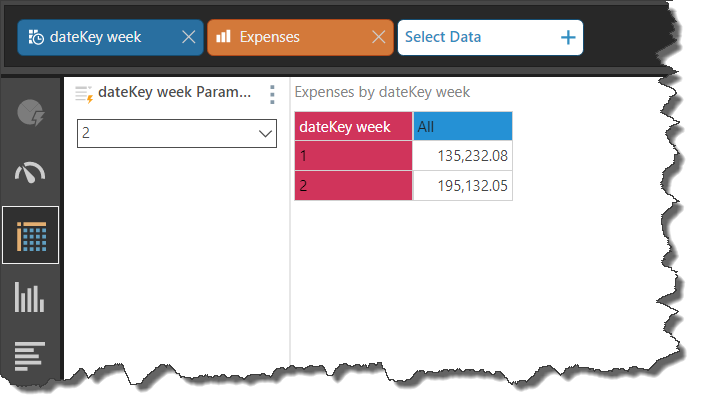This screenshot has width=703, height=407.
Task: Select the dateKey week chip label
Action: coord(98,38)
